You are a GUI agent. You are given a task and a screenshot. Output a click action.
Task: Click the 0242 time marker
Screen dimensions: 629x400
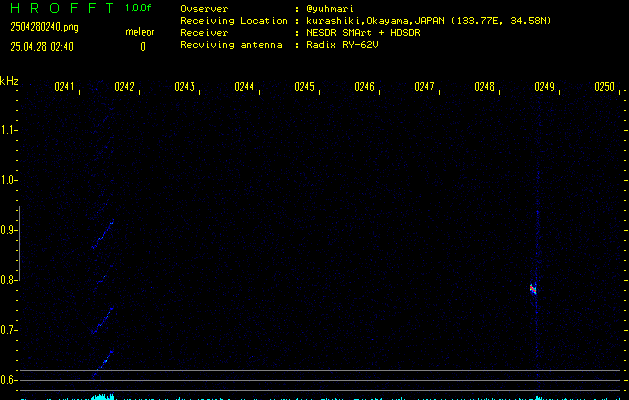124,87
